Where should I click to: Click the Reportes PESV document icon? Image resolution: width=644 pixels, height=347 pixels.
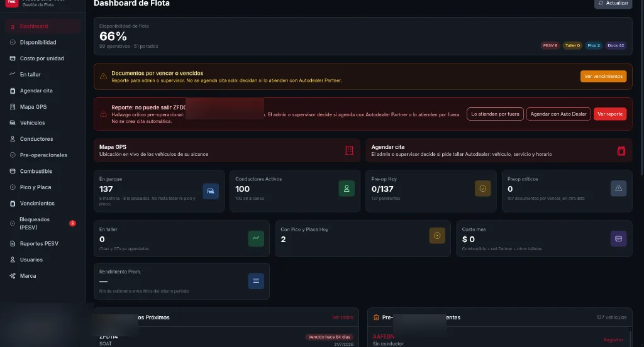13,243
